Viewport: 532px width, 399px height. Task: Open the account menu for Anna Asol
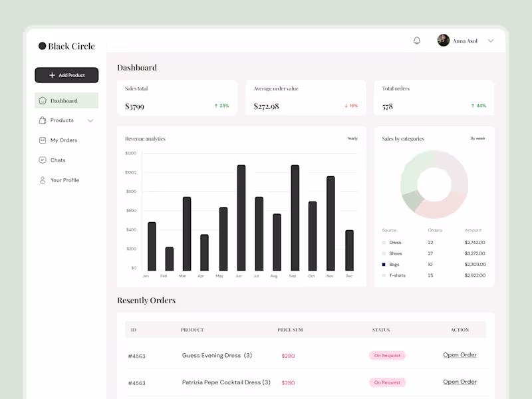491,41
